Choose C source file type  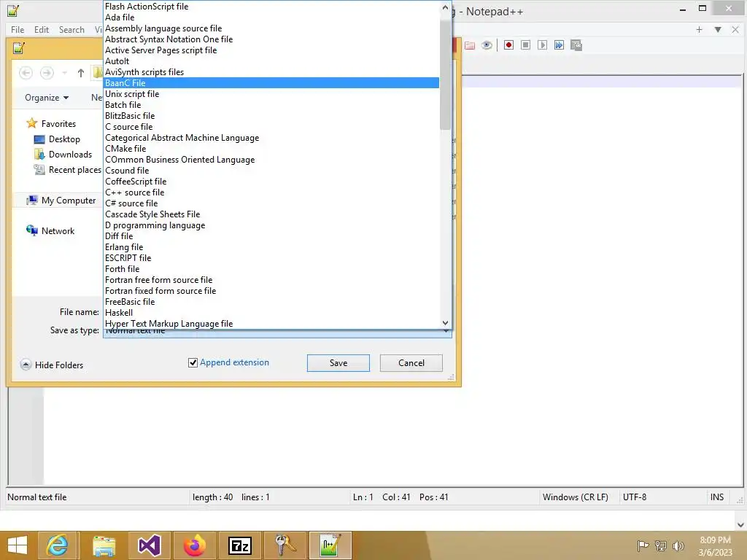coord(271,127)
